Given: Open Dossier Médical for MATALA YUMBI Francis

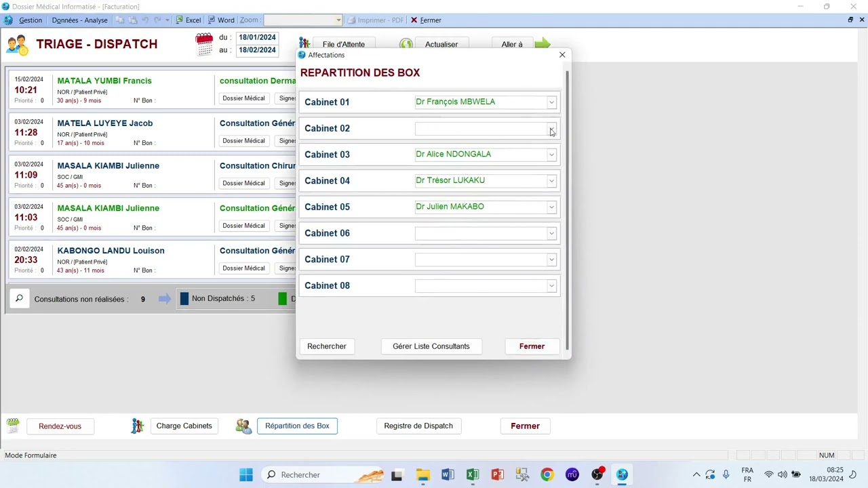Looking at the screenshot, I should point(243,98).
